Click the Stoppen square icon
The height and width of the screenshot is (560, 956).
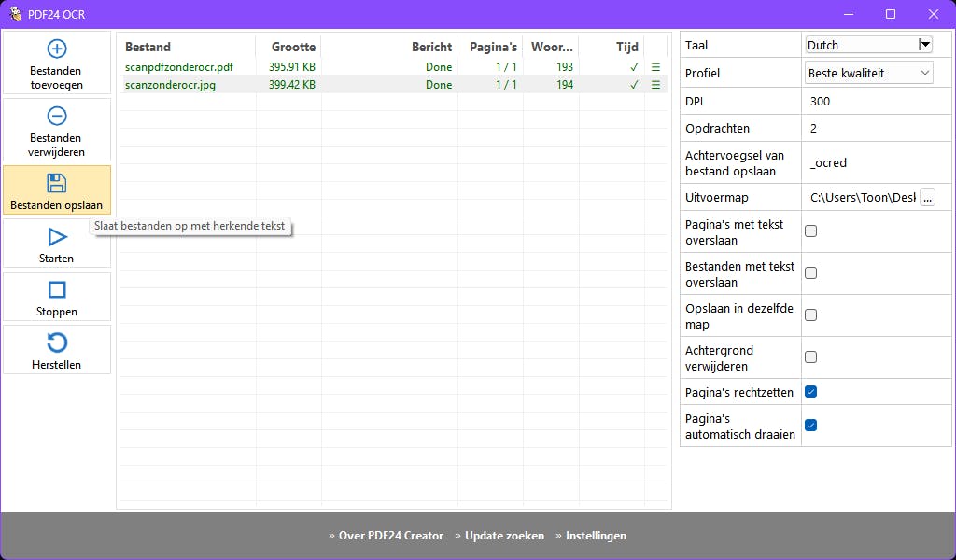tap(57, 290)
